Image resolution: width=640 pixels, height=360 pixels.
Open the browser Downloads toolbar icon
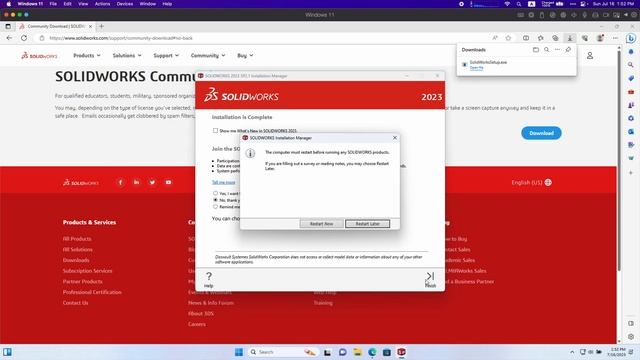coord(570,38)
